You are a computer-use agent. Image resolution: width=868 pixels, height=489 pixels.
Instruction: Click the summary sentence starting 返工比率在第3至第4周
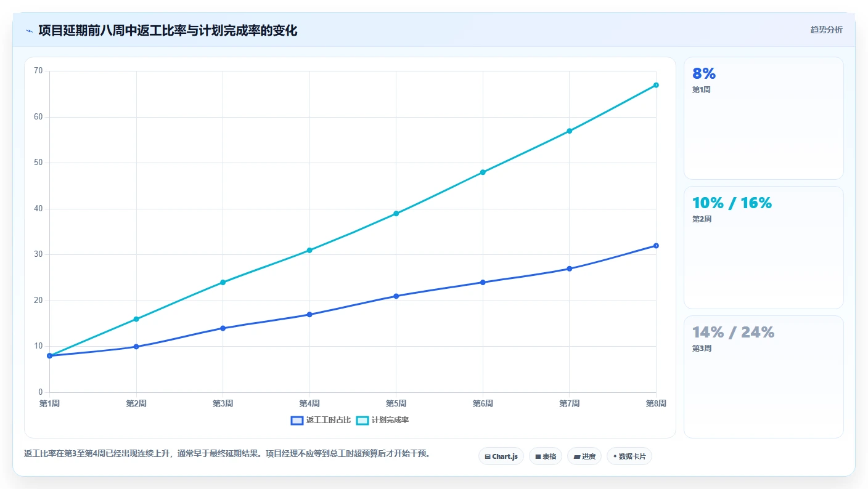(x=227, y=453)
